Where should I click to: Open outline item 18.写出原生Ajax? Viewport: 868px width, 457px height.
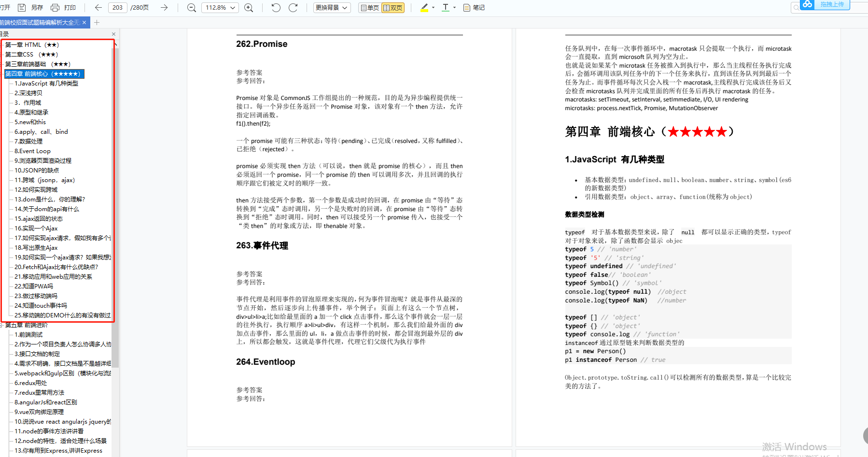pyautogui.click(x=36, y=248)
